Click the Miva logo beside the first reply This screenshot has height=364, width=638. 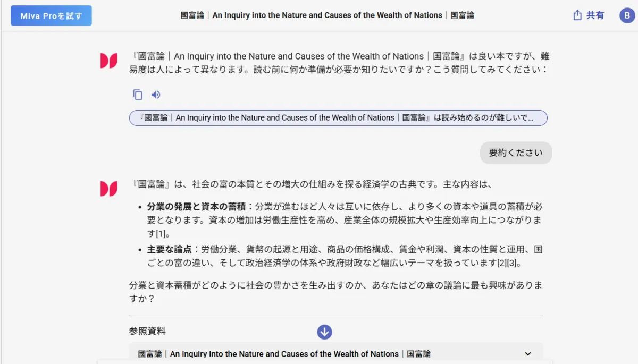point(108,61)
